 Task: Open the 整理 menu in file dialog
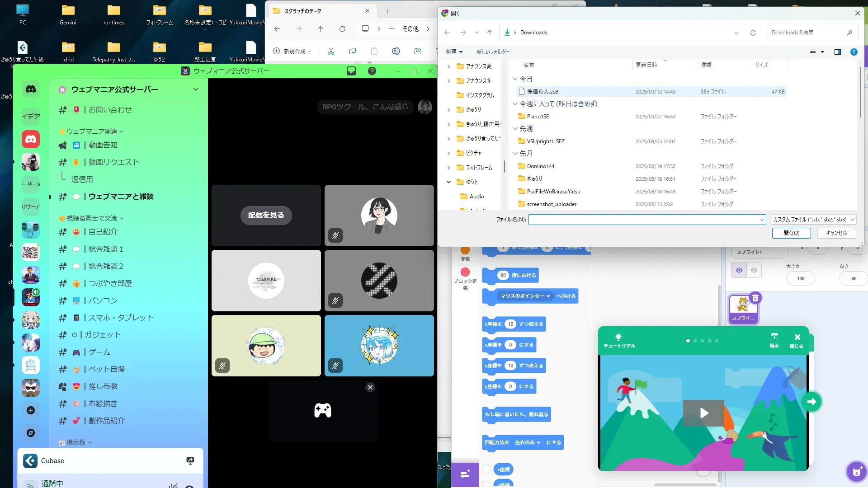pyautogui.click(x=453, y=52)
